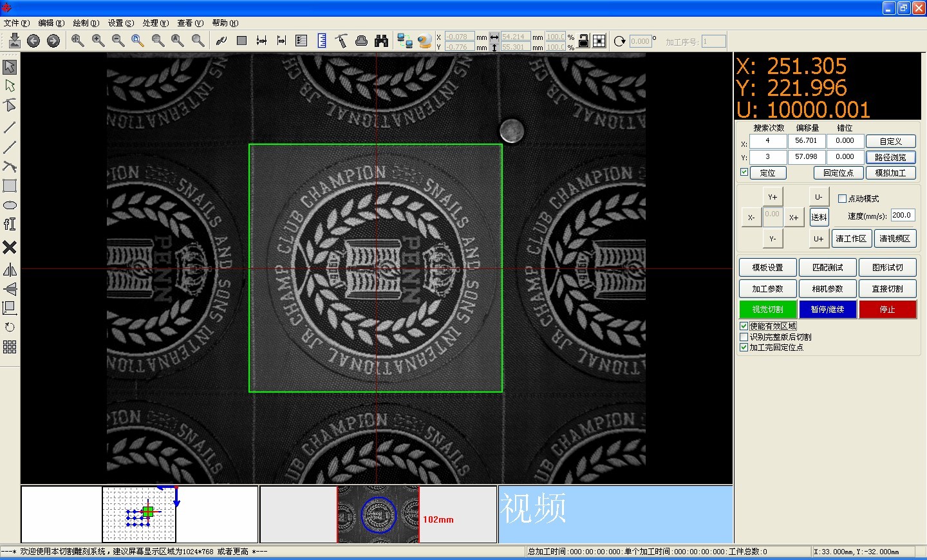This screenshot has height=560, width=927.
Task: Toggle the aspect ratio lock icon
Action: [583, 41]
